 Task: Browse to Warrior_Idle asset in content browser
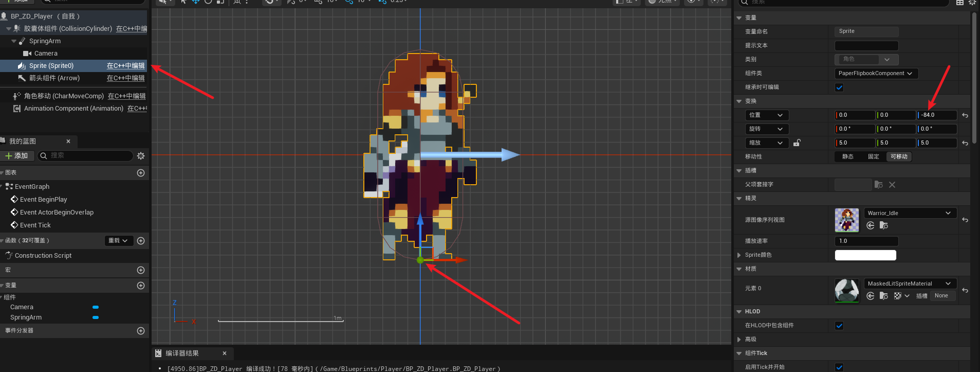(x=883, y=225)
